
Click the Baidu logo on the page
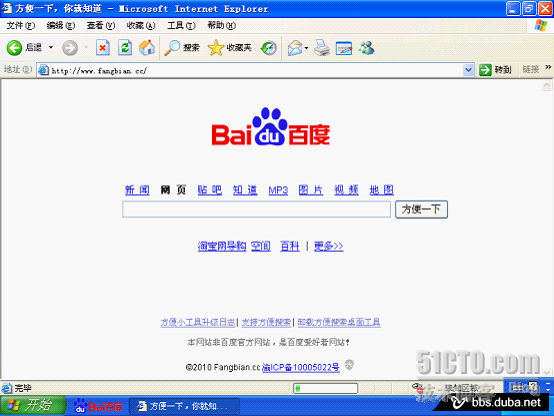pyautogui.click(x=271, y=126)
